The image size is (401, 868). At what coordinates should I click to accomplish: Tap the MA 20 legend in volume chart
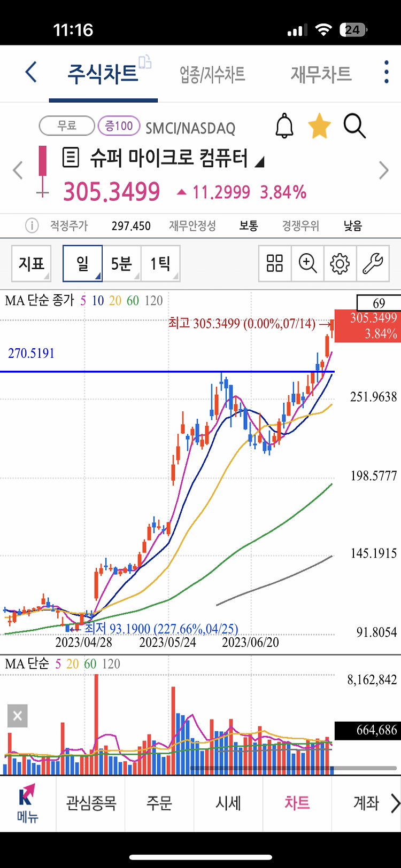tap(73, 664)
